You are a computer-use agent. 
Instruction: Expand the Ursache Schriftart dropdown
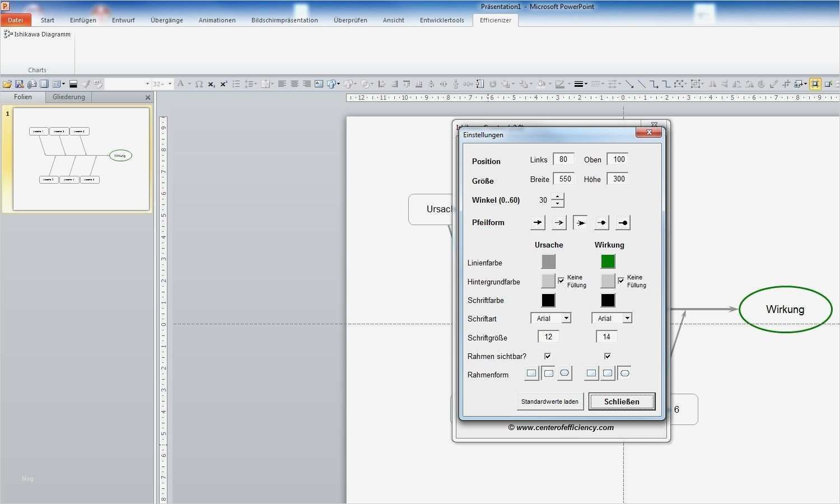click(566, 318)
